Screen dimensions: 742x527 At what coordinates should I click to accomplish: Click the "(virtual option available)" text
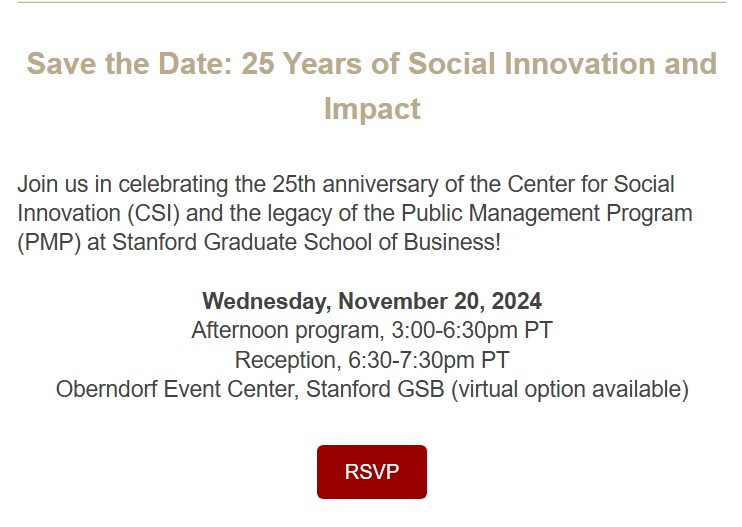point(570,389)
